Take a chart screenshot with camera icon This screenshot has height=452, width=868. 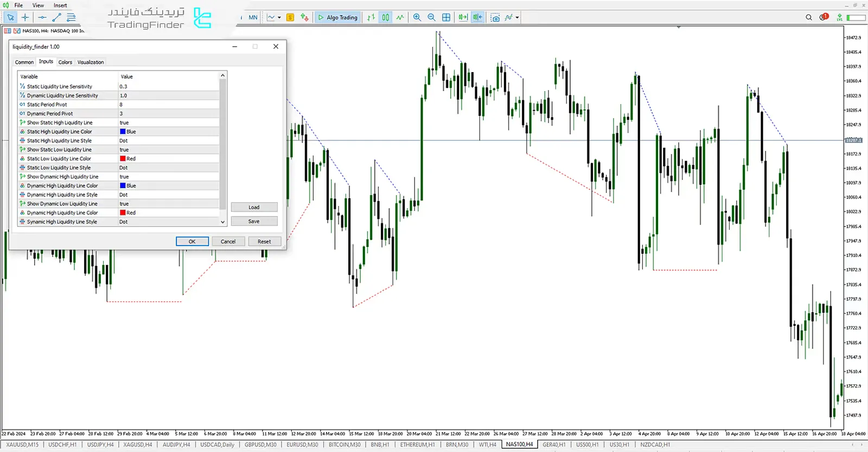click(495, 17)
